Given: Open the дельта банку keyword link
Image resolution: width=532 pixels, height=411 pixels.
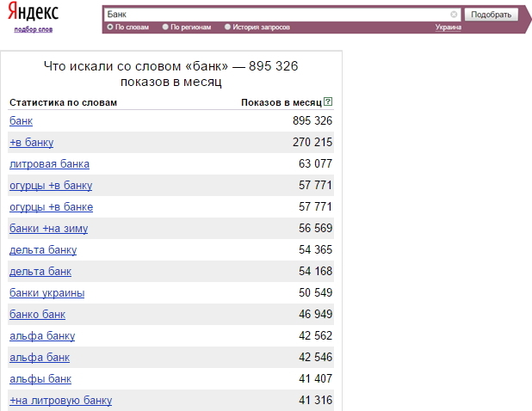Looking at the screenshot, I should tap(43, 249).
